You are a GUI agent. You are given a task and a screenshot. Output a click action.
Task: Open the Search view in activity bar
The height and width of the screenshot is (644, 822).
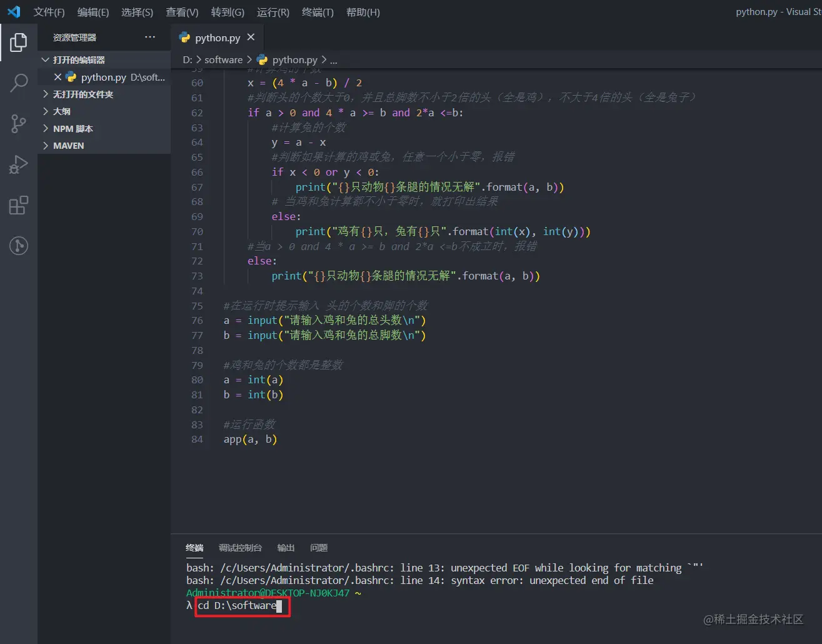(19, 83)
